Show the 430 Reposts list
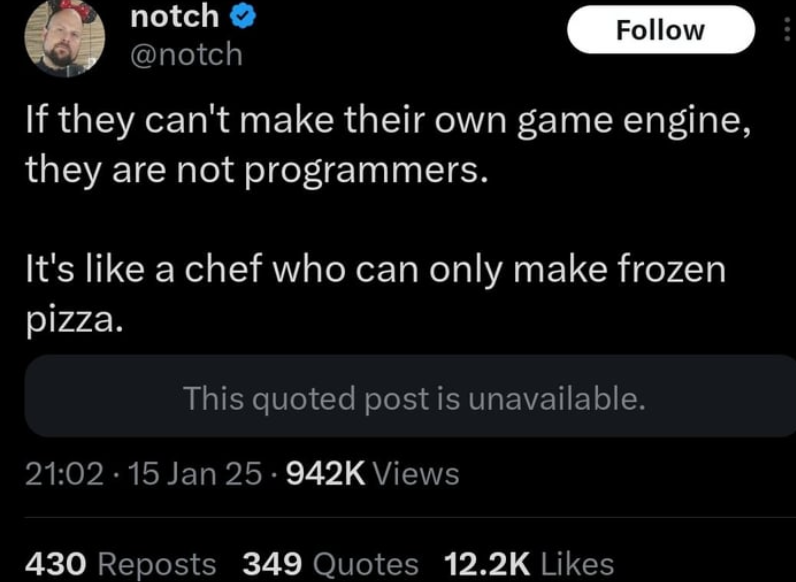The width and height of the screenshot is (796, 582). (x=121, y=564)
